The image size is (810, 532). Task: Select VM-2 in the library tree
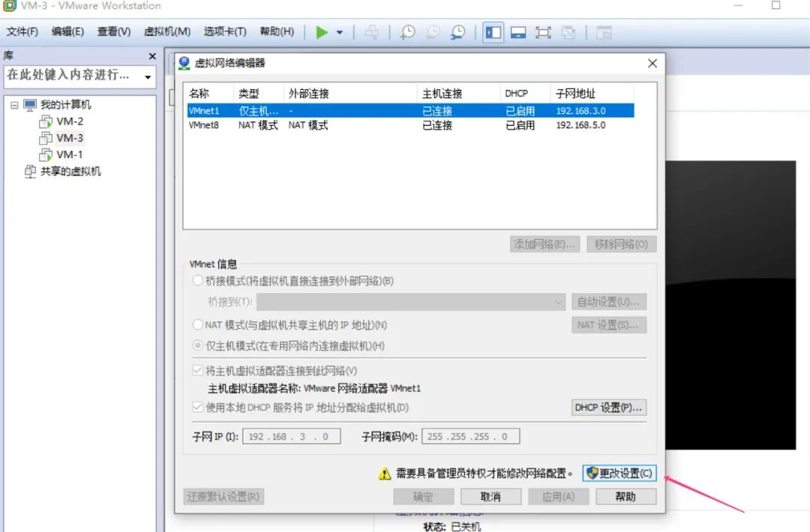pyautogui.click(x=70, y=121)
